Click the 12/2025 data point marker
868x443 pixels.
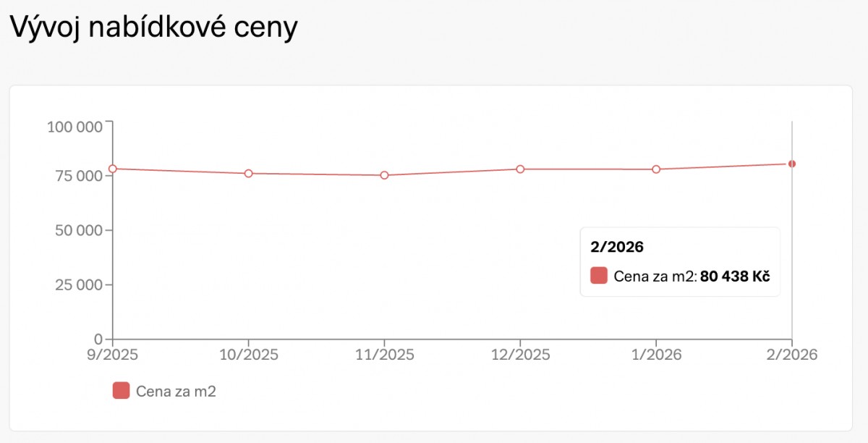pyautogui.click(x=520, y=169)
